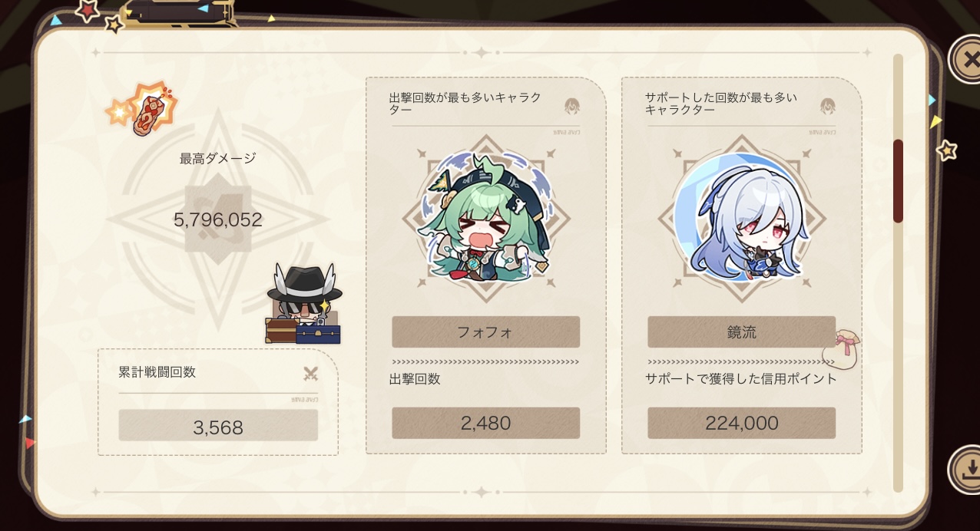
Task: Click the credit pouch bag icon
Action: 841,350
